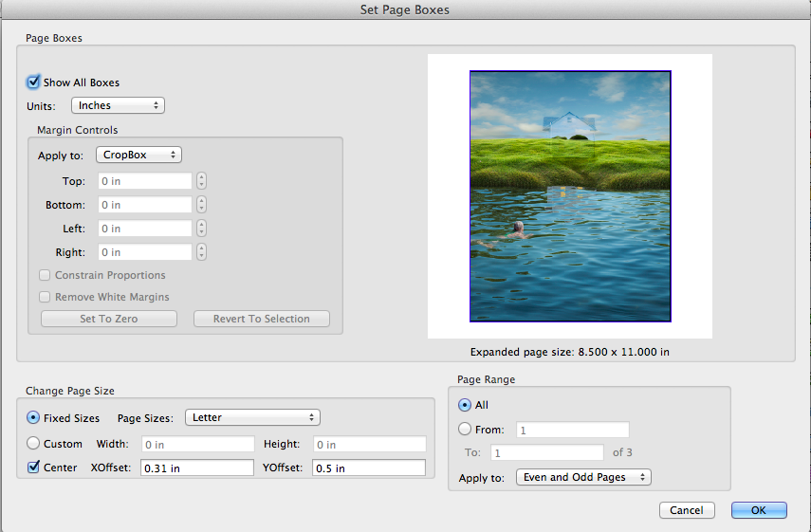The image size is (811, 532).
Task: Click the Set To Zero button
Action: click(109, 319)
